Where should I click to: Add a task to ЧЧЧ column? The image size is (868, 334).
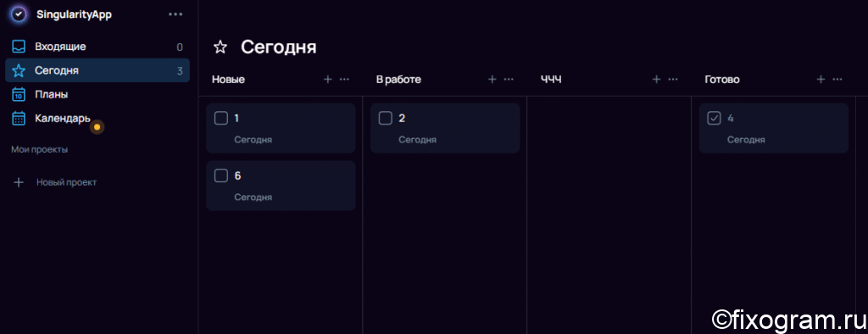pyautogui.click(x=657, y=79)
